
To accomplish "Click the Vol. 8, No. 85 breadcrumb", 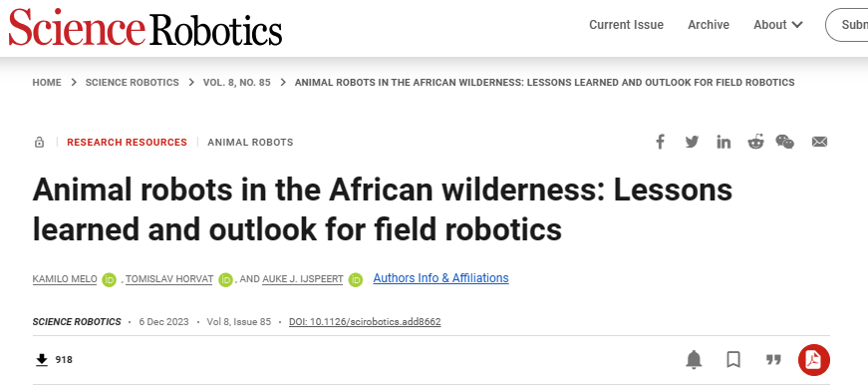I will pyautogui.click(x=237, y=83).
